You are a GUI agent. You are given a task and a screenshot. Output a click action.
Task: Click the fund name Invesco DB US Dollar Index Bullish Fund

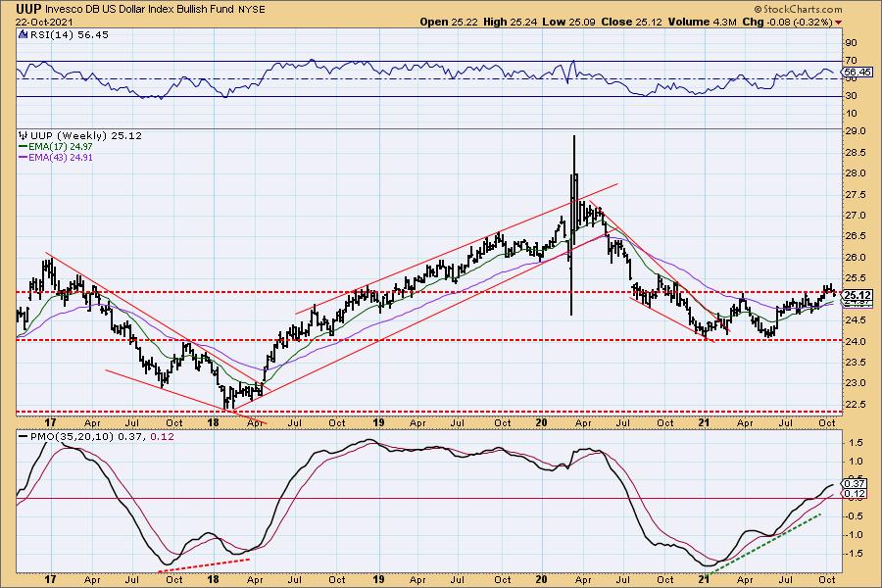pos(140,9)
